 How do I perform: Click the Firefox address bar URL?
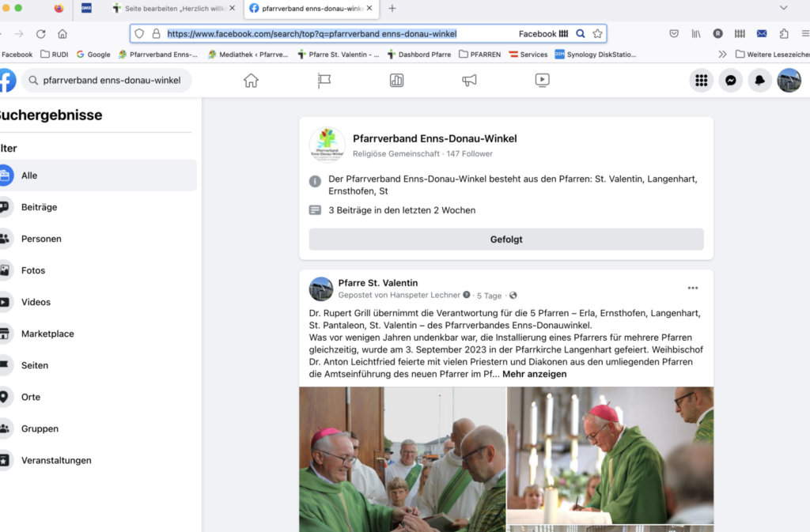[312, 34]
